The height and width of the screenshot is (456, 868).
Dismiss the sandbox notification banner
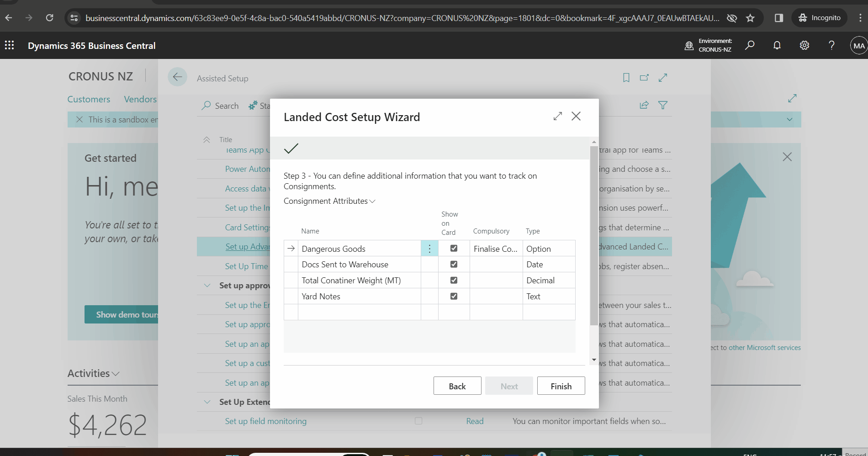79,119
